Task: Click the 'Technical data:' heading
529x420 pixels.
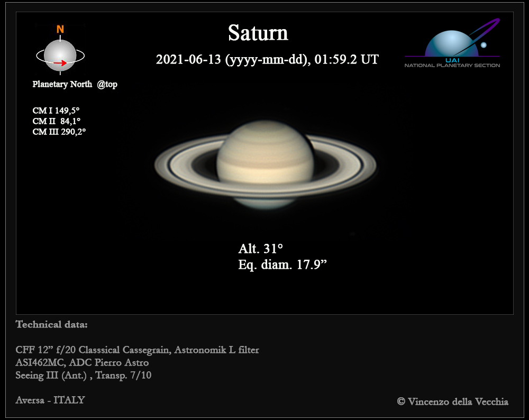Action: click(x=52, y=325)
